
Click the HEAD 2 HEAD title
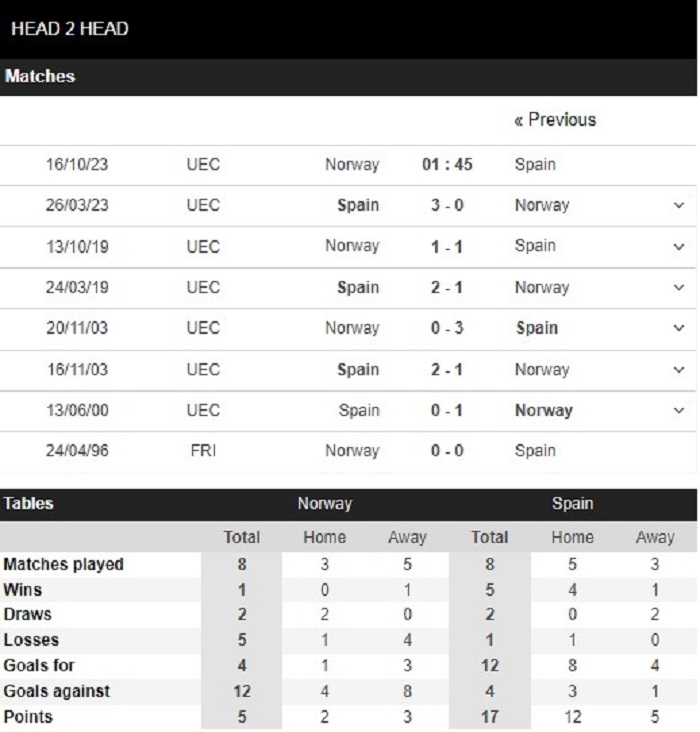(70, 29)
